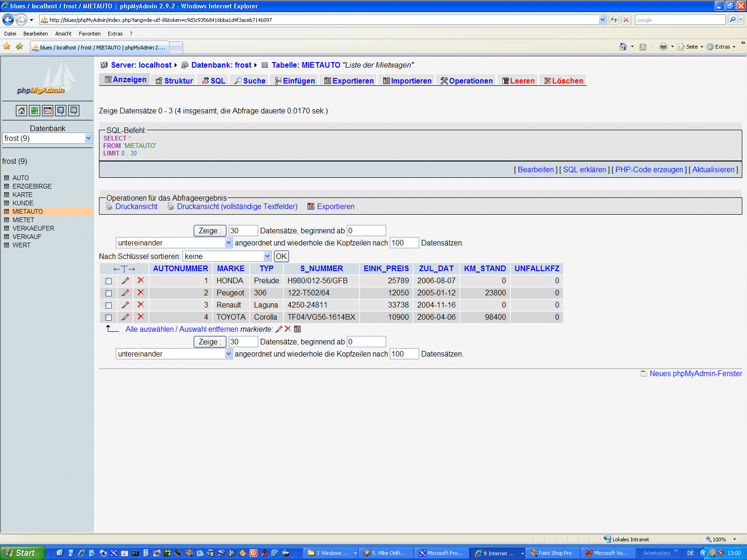This screenshot has height=560, width=747.
Task: Delete the Renault row with red X
Action: coord(141,305)
